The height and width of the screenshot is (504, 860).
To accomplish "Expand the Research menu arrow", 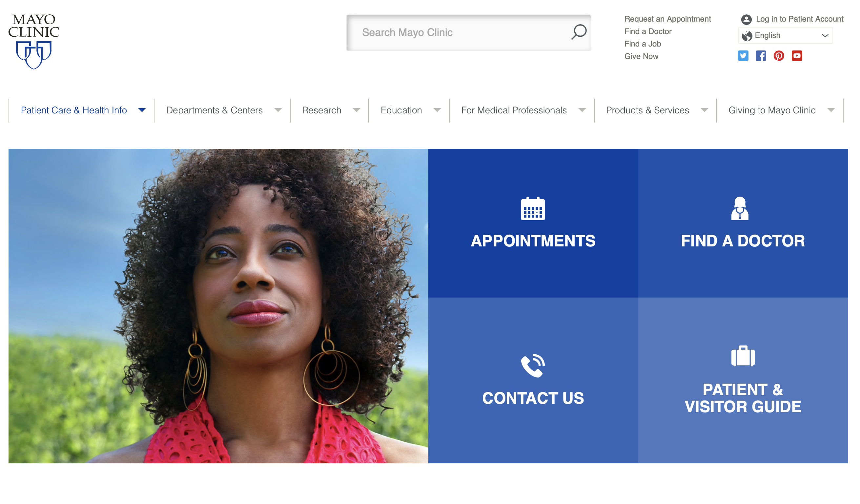I will 356,110.
